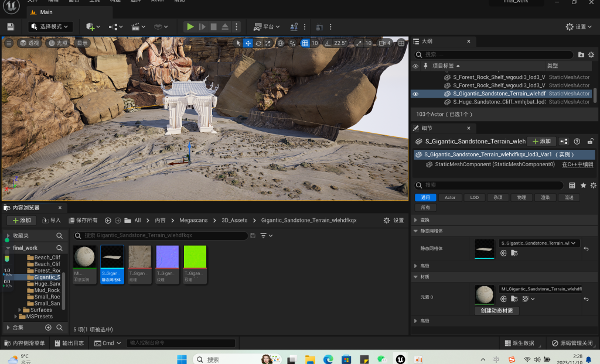The height and width of the screenshot is (364, 600).
Task: Create a new folder in the Outliner
Action: point(581,54)
